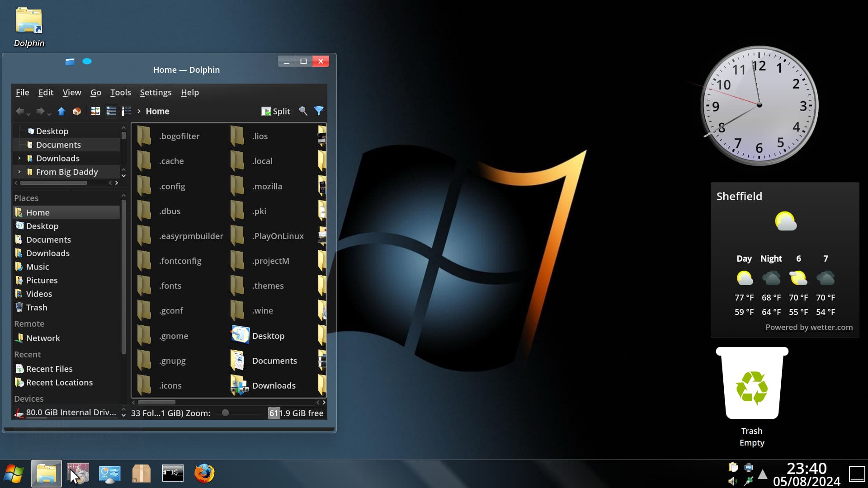868x488 pixels.
Task: Open Videos in the Places panel
Action: tap(66, 294)
